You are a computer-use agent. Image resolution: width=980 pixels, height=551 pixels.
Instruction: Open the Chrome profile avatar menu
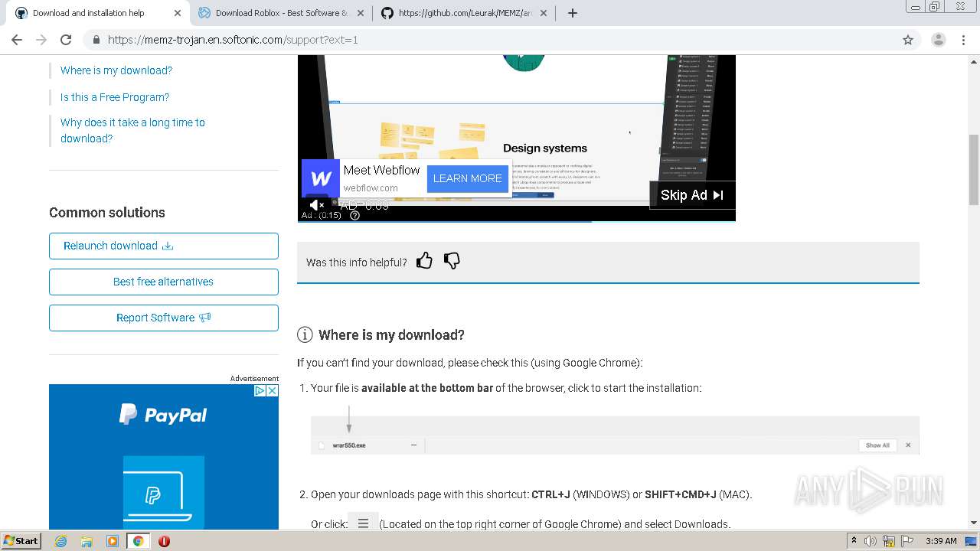tap(939, 40)
